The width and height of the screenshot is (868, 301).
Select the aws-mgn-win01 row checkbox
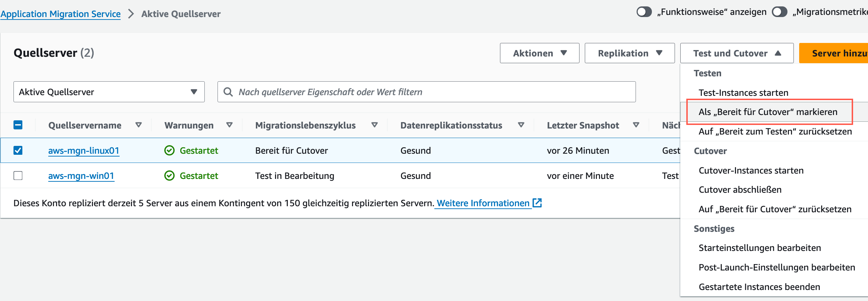coord(18,176)
